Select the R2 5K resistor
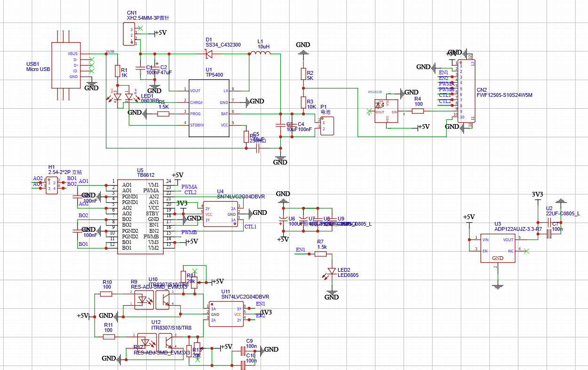588x370 pixels. pos(303,74)
